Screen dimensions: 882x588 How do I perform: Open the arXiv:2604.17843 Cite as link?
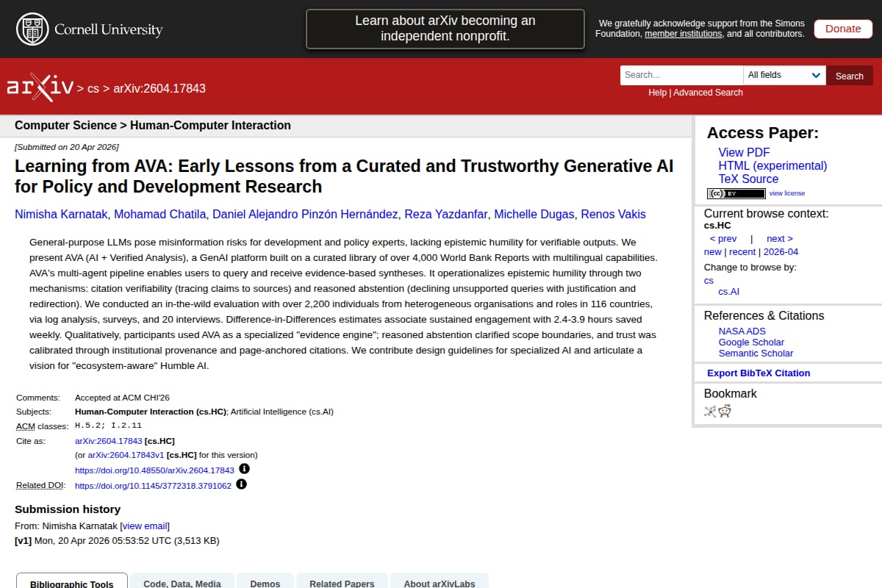click(108, 441)
